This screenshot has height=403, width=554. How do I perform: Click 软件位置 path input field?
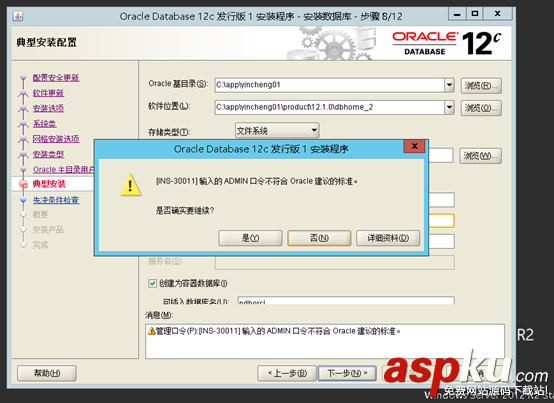click(330, 107)
